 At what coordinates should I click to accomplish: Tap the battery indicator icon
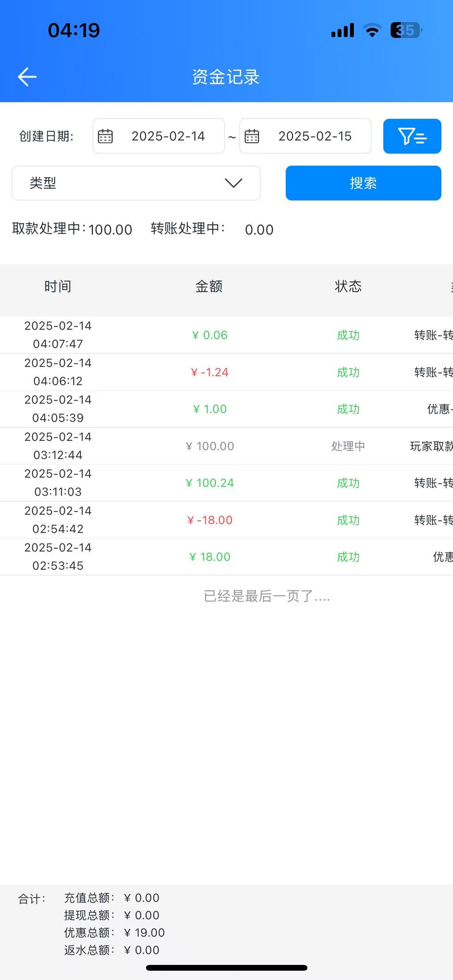(406, 30)
